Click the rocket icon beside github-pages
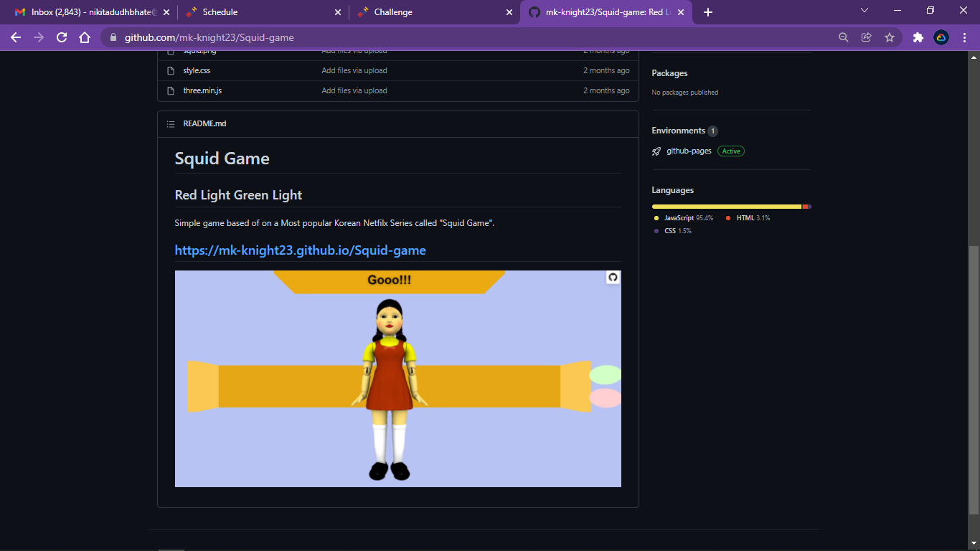Image resolution: width=980 pixels, height=551 pixels. [x=655, y=151]
